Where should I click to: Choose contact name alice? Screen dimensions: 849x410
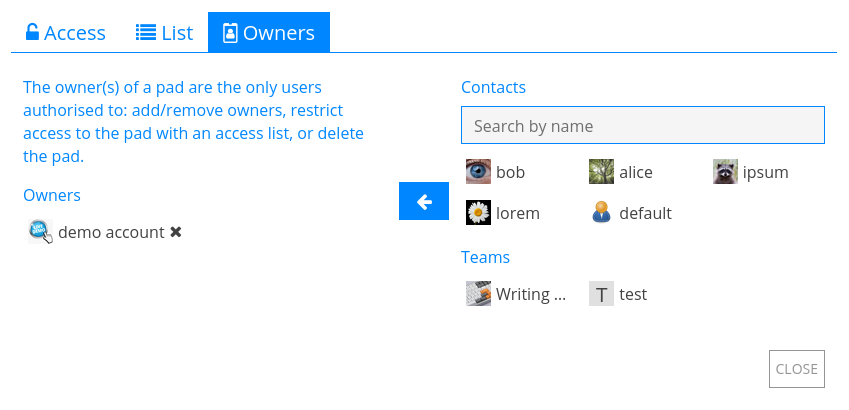(636, 172)
